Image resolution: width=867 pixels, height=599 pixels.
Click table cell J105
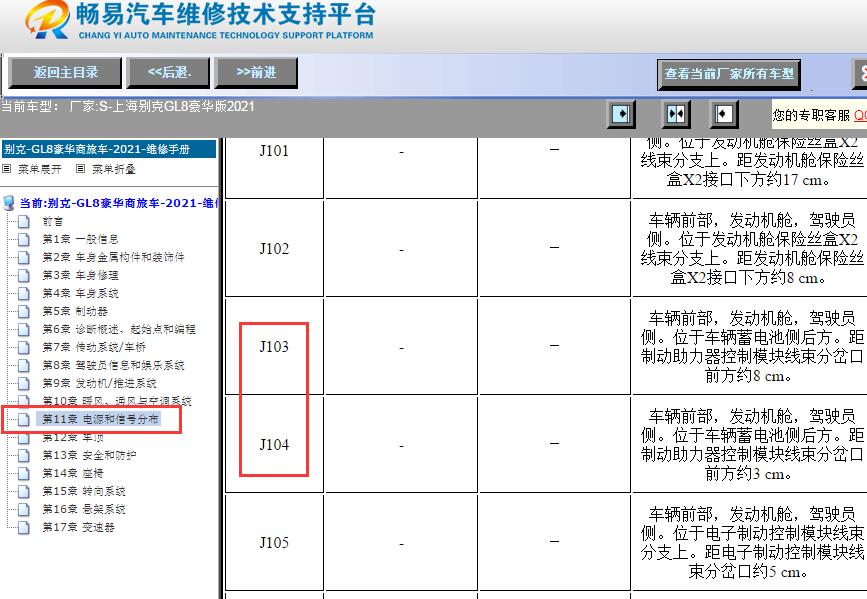coord(274,542)
